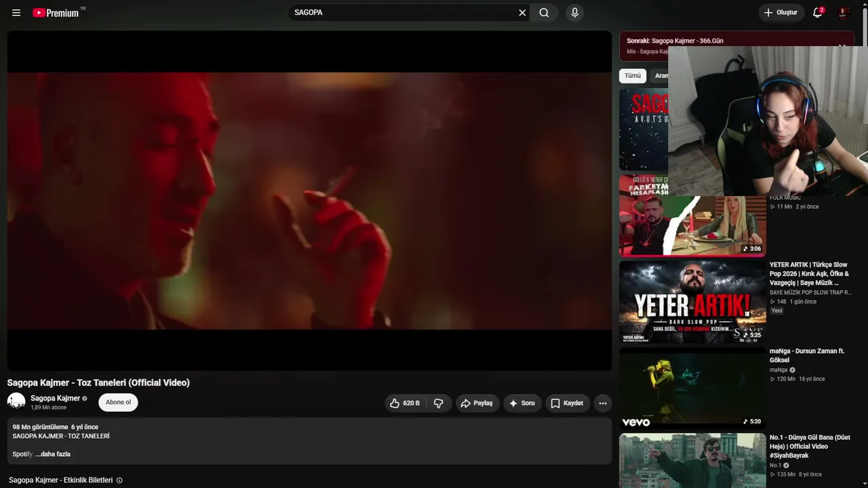Open SAYE MÜZİK POP SLOW TRAP channel
The width and height of the screenshot is (868, 488).
tap(810, 292)
